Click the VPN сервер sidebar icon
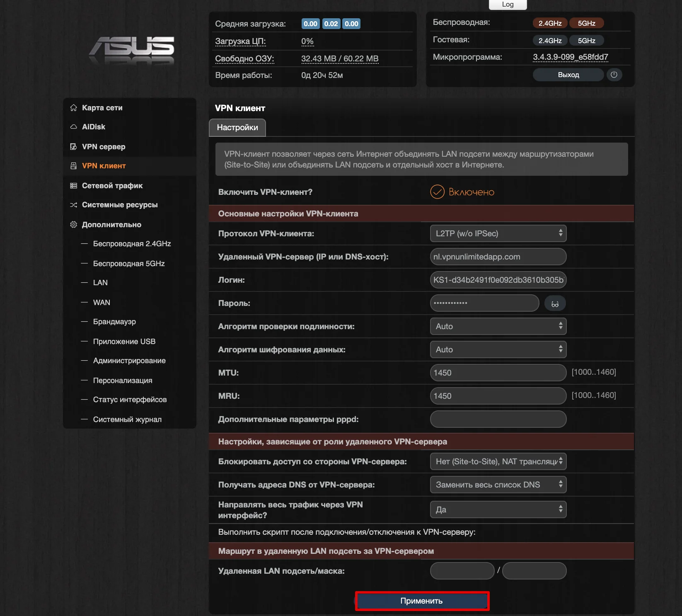682x616 pixels. click(x=73, y=147)
